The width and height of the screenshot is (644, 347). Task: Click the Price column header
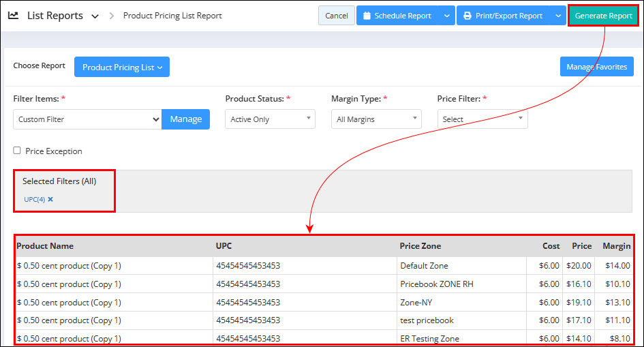581,246
